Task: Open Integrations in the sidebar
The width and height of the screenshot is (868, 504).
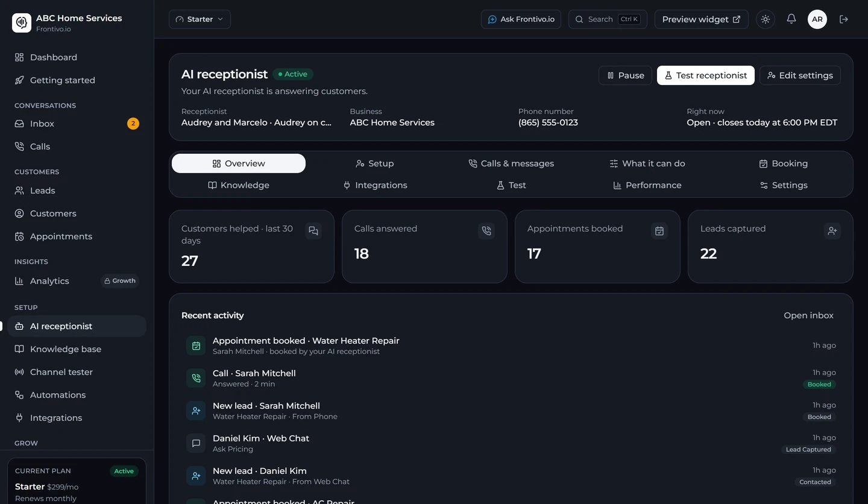Action: [77, 418]
